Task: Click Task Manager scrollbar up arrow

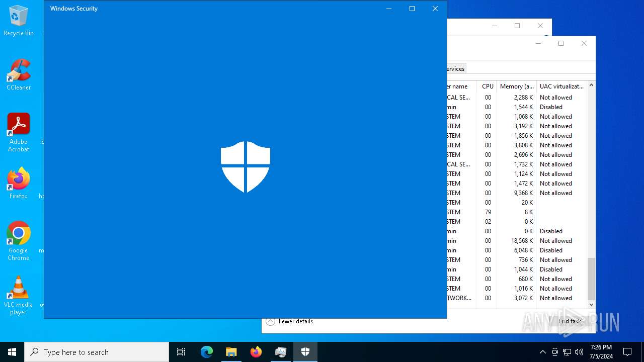Action: (x=591, y=85)
